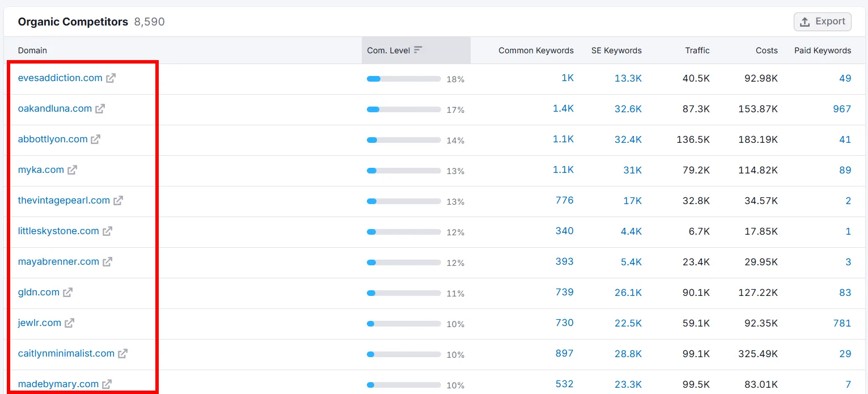Viewport: 868px width, 394px height.
Task: Open caitlynminimalist.com common keywords 897
Action: click(565, 353)
